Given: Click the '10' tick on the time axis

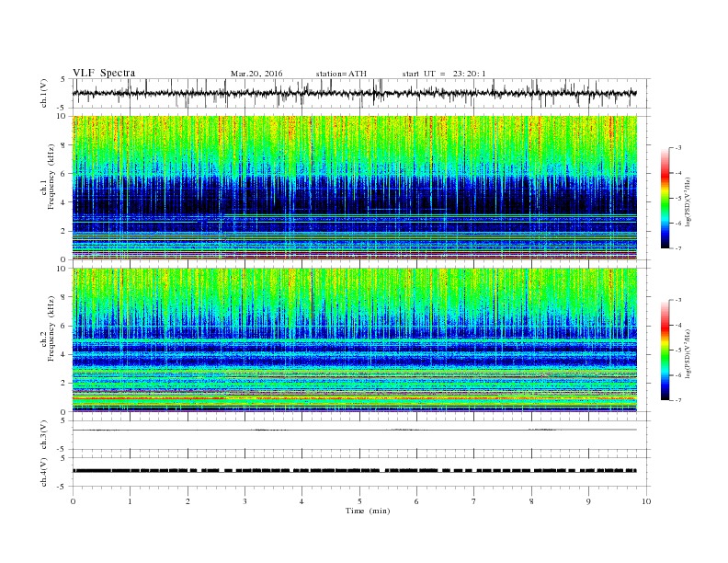Looking at the screenshot, I should [646, 501].
